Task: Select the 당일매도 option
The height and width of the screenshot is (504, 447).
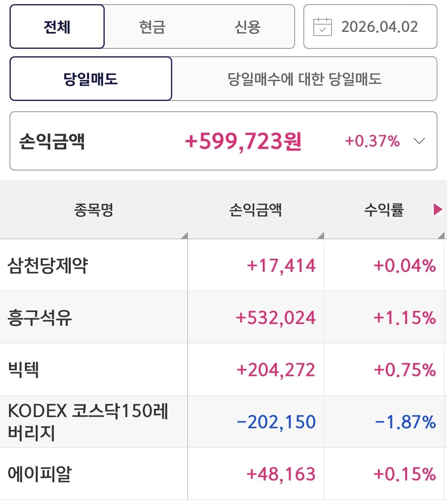Action: click(91, 79)
